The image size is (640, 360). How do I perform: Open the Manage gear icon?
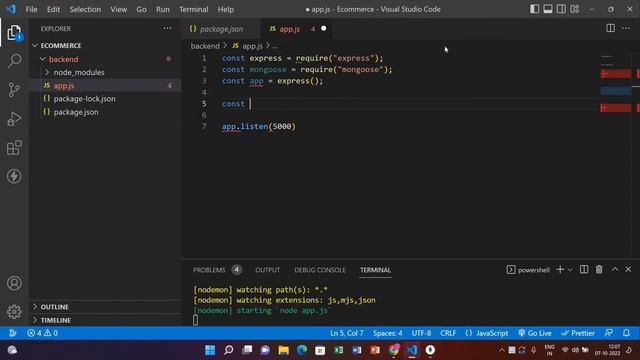click(14, 312)
